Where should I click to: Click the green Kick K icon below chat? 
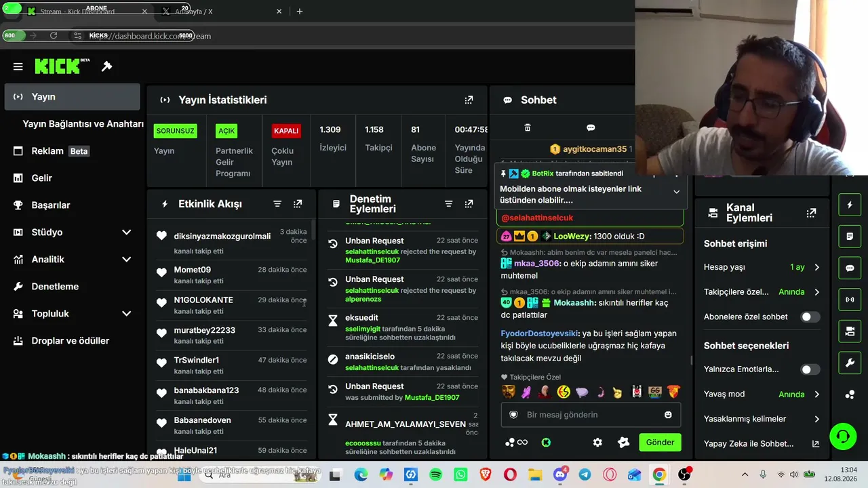pyautogui.click(x=546, y=443)
